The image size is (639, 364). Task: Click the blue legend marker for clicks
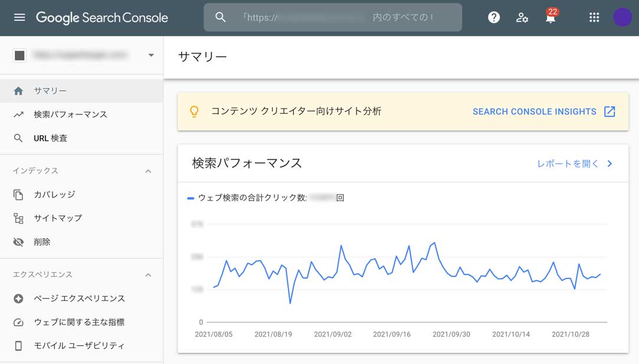tap(191, 198)
